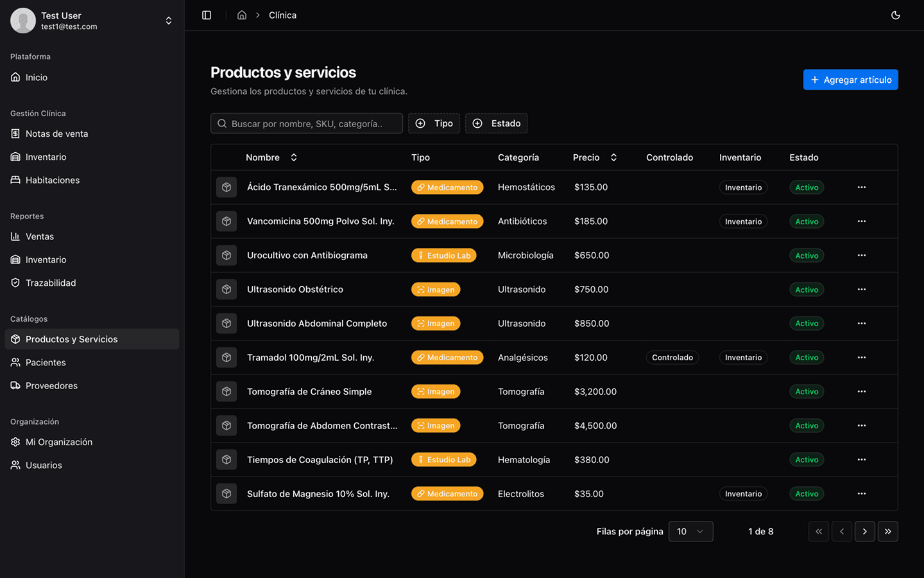Expand the rows per page selector

[690, 532]
